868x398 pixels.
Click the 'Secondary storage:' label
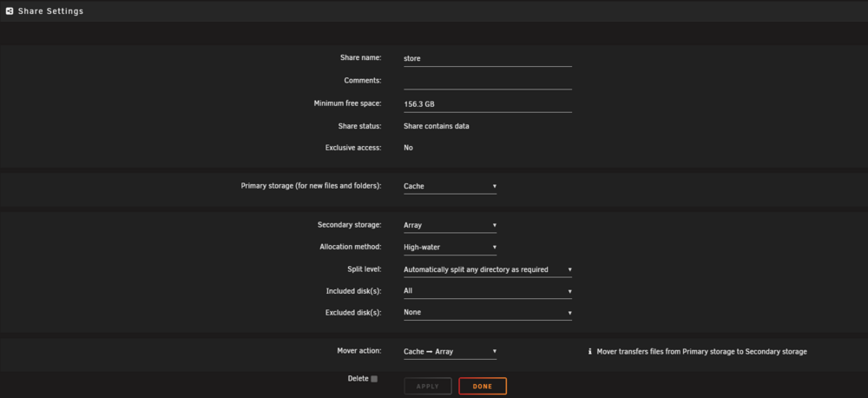(x=349, y=225)
